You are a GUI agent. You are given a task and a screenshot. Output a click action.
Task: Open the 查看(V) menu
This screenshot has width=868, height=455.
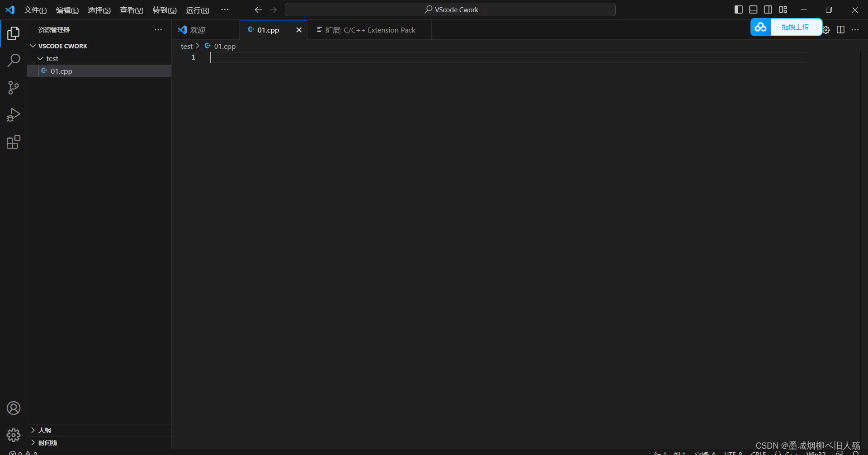tap(132, 10)
